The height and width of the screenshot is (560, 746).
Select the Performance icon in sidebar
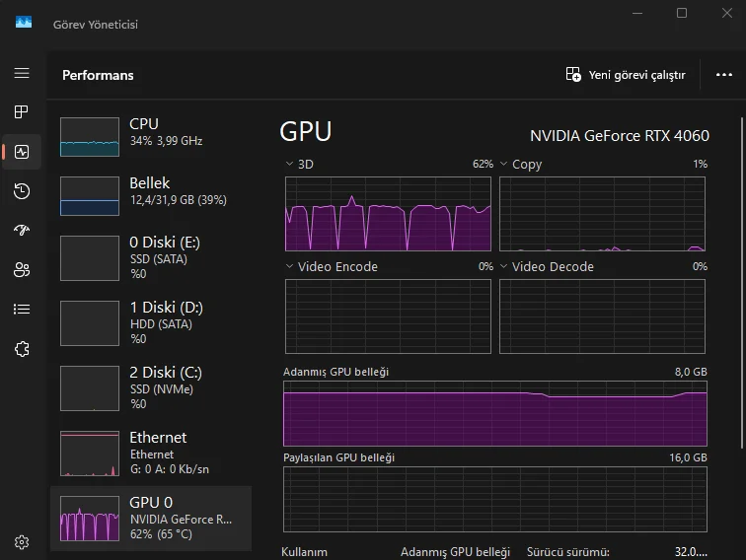[22, 152]
